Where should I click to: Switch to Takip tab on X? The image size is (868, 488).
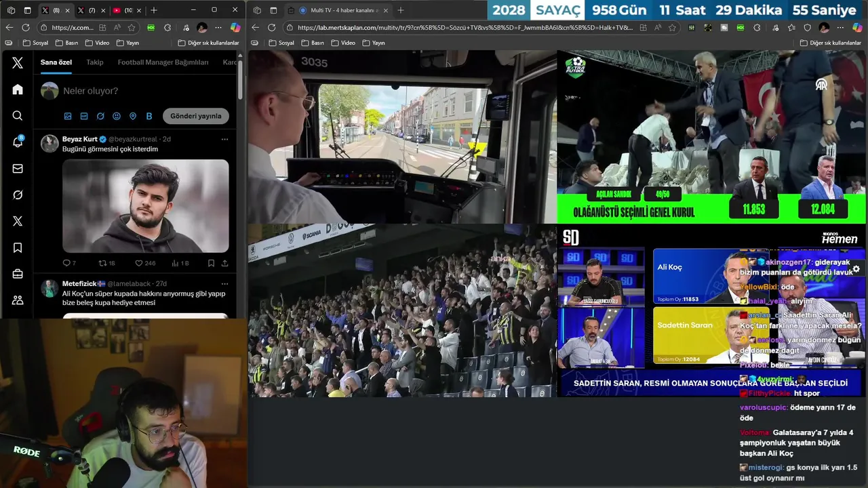point(95,62)
